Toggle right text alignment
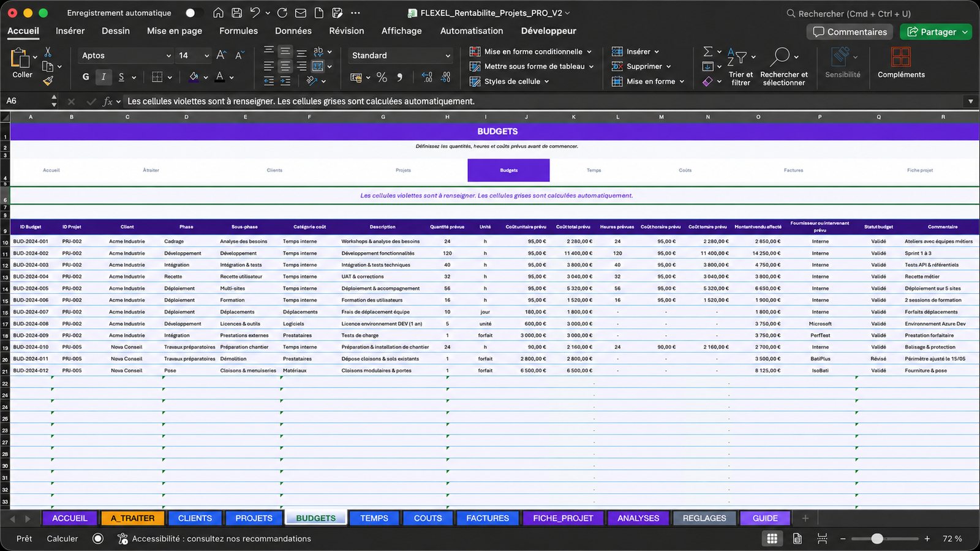This screenshot has height=551, width=980. (x=301, y=66)
